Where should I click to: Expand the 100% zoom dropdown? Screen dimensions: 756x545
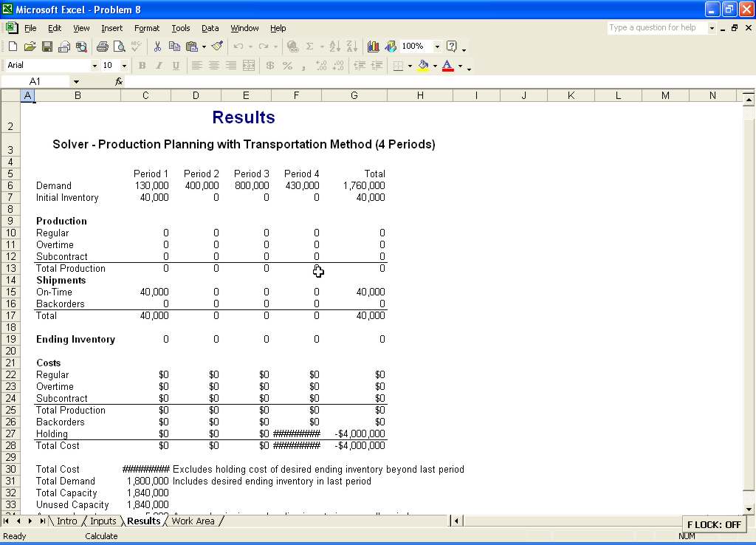click(x=437, y=47)
